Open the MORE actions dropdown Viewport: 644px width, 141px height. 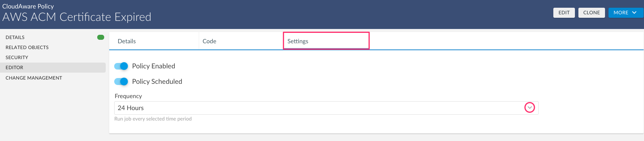[625, 13]
